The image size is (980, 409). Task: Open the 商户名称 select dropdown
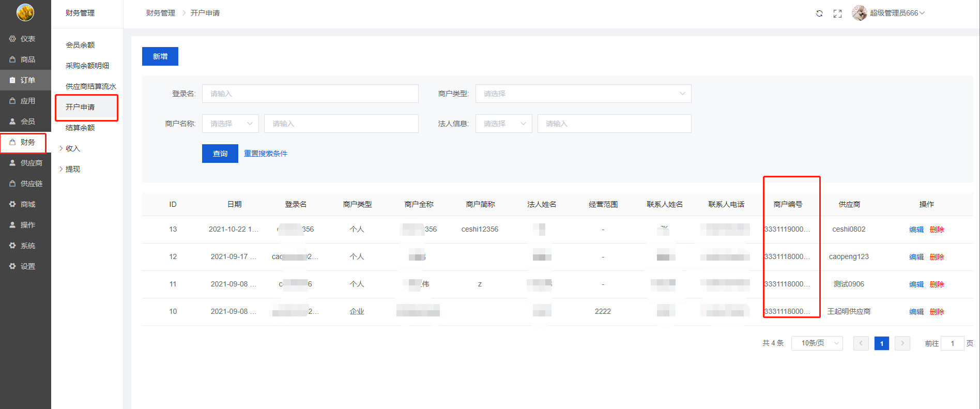231,124
